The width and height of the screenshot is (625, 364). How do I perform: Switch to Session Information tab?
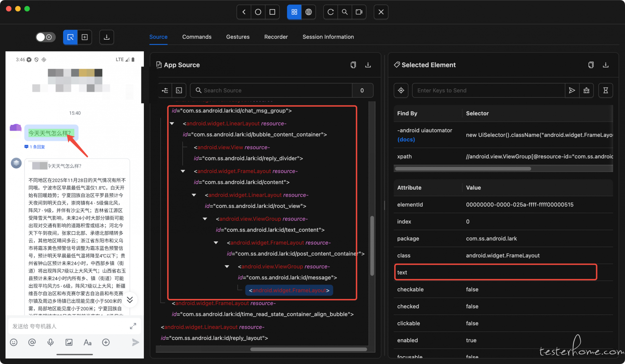point(328,37)
